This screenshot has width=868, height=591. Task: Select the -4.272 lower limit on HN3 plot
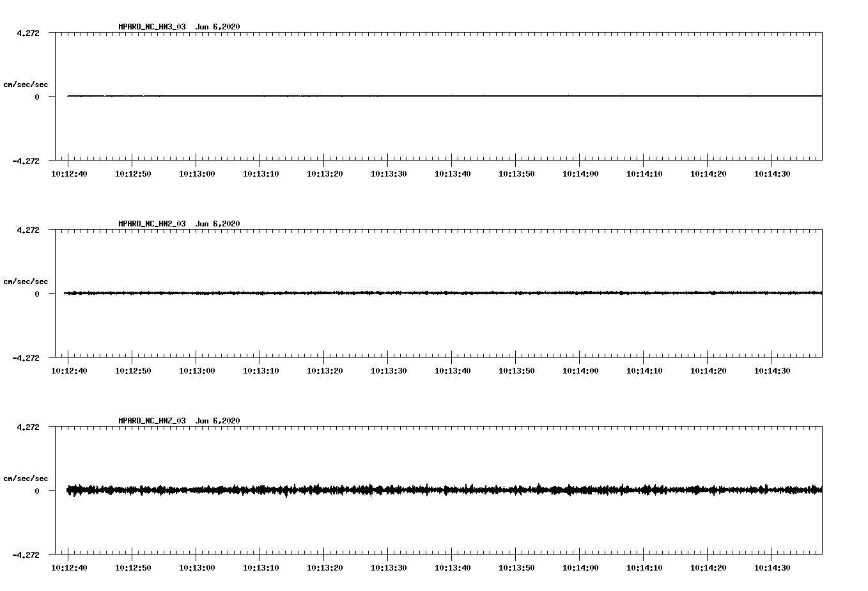(26, 161)
